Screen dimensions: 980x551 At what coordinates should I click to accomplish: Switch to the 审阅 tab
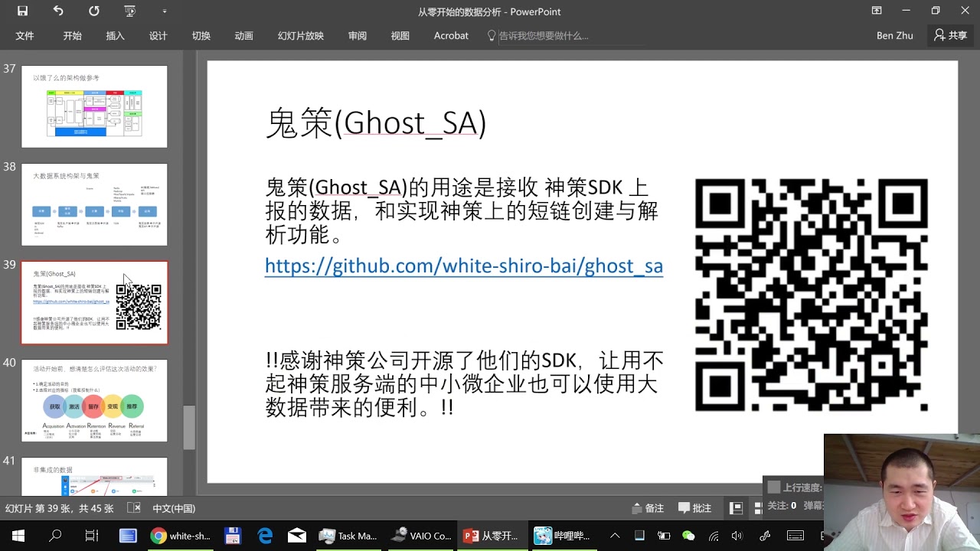click(x=358, y=35)
